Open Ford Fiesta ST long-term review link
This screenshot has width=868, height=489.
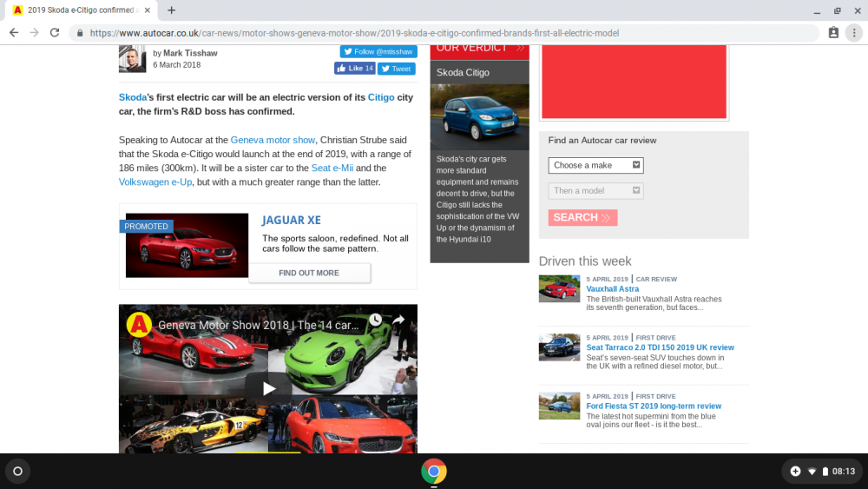pyautogui.click(x=654, y=406)
